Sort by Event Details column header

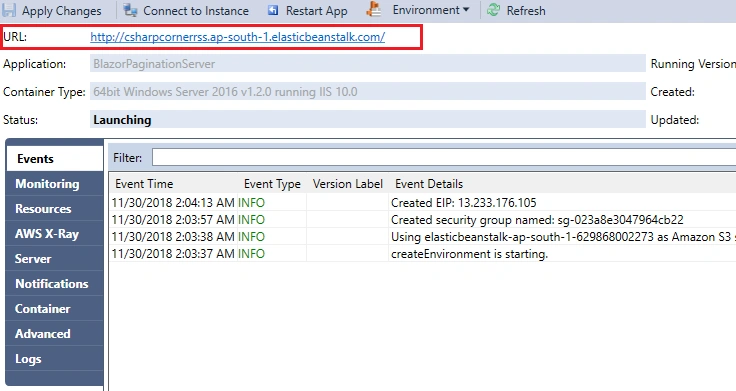(x=429, y=184)
